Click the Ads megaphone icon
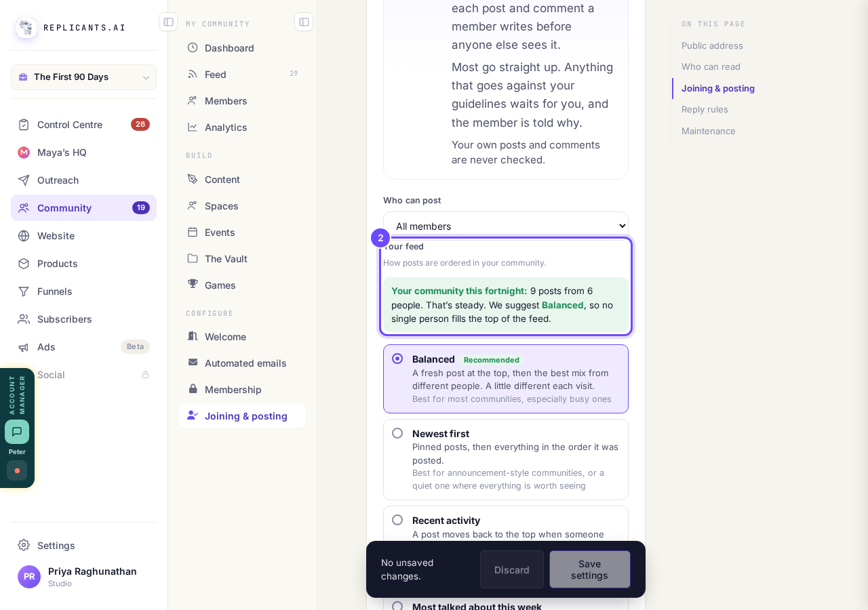 pos(24,346)
